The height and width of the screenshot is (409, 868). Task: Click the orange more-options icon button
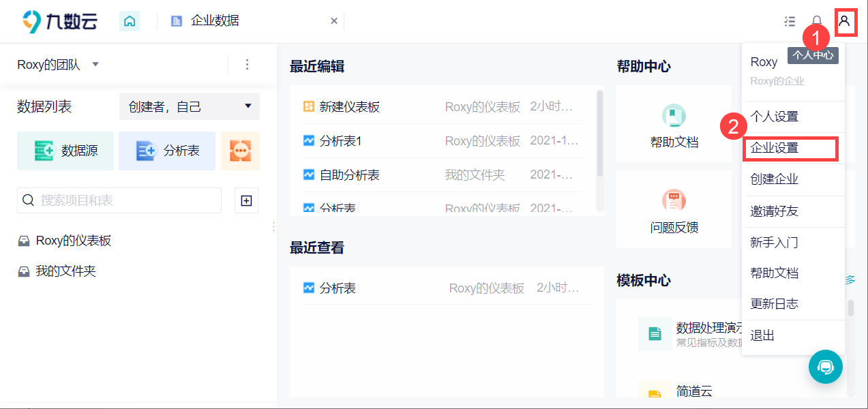(x=240, y=151)
